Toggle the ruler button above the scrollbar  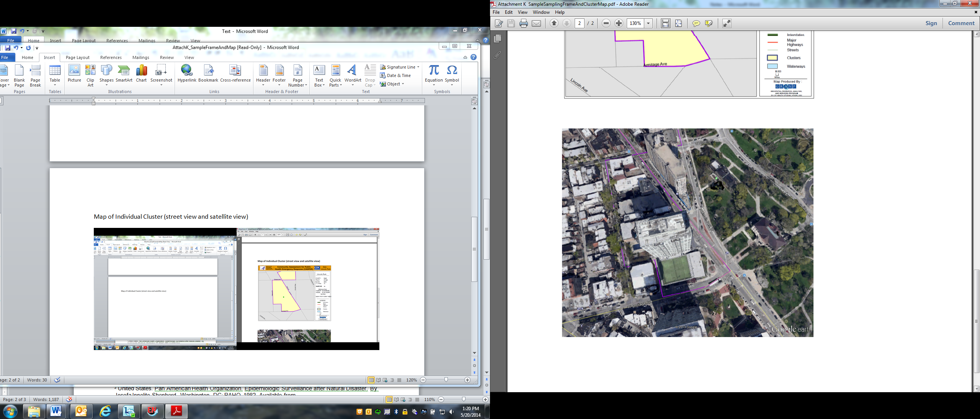click(x=474, y=101)
